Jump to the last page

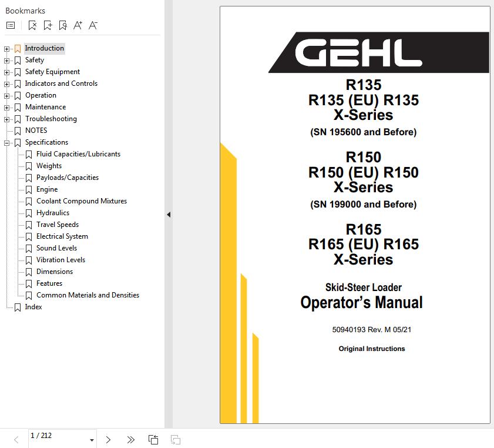click(x=130, y=440)
